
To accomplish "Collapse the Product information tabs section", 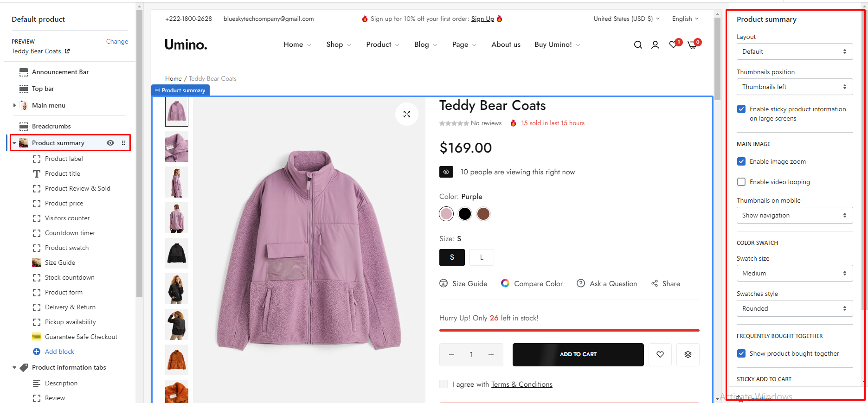I will pyautogui.click(x=14, y=368).
